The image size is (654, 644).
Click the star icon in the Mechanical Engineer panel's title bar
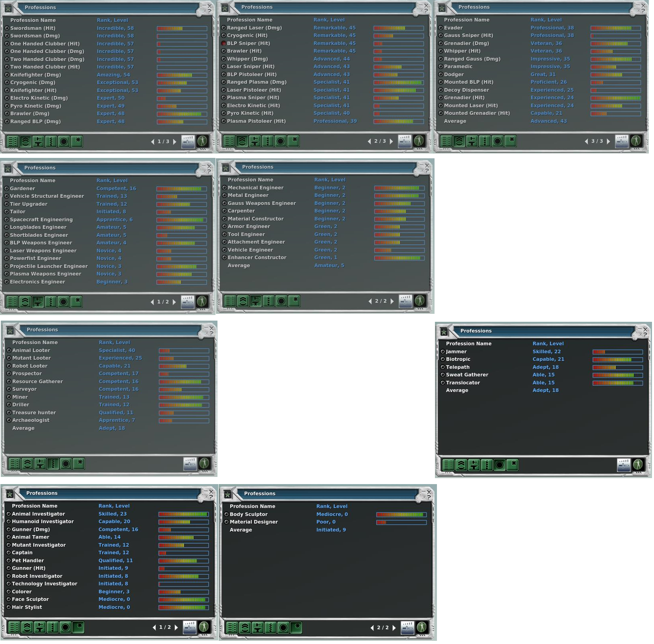(x=225, y=168)
